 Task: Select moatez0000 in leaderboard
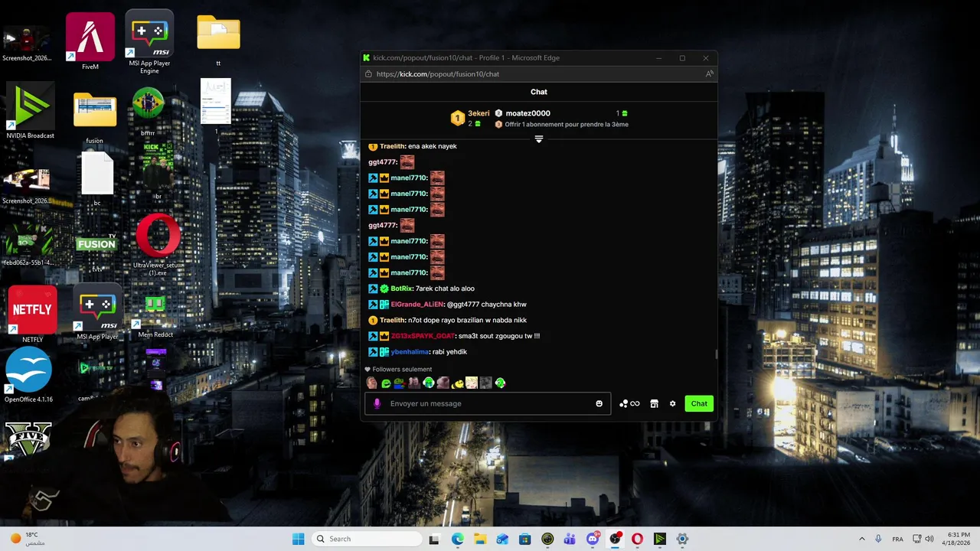(x=528, y=113)
